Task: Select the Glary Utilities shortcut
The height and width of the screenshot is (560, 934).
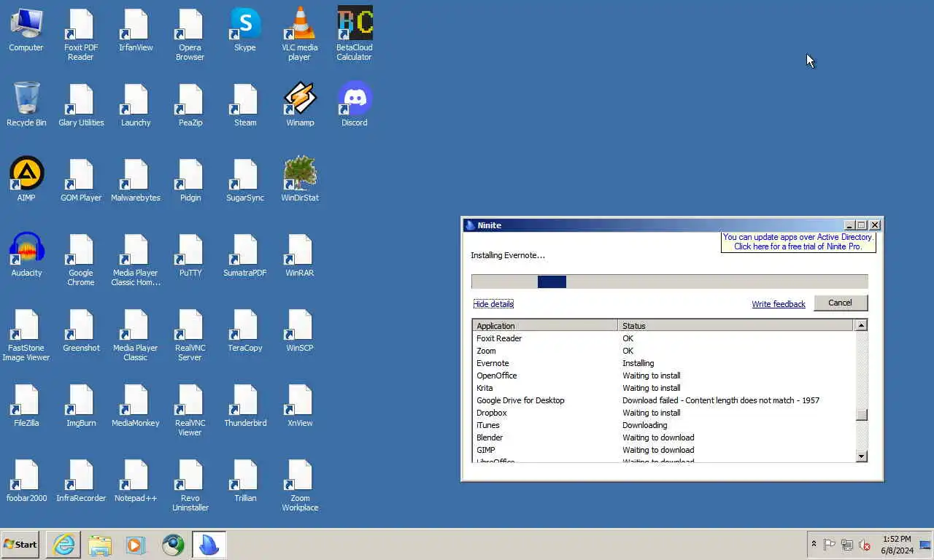Action: click(81, 106)
